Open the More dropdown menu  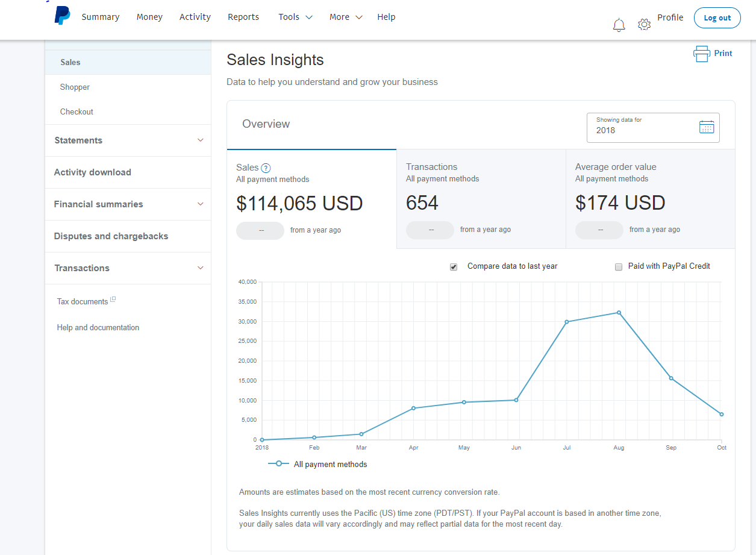(346, 17)
